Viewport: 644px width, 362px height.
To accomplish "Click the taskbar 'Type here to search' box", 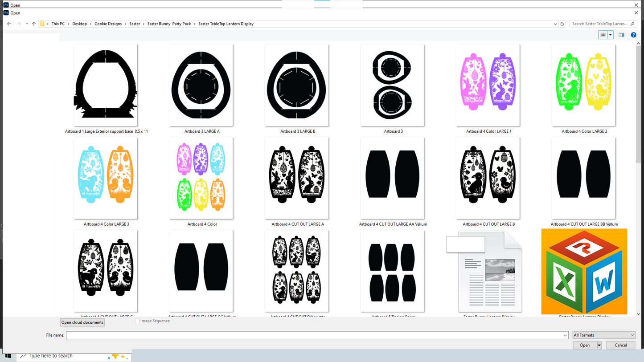I will click(74, 356).
